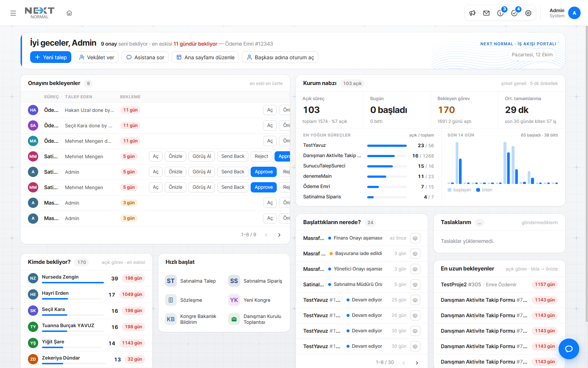
Task: Launch Satınalma Sipariş SS tile
Action: [255, 281]
